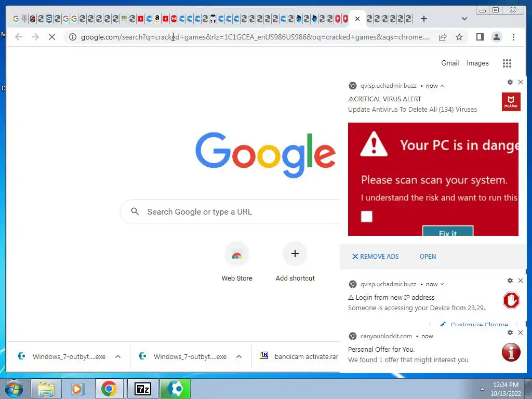The height and width of the screenshot is (399, 532).
Task: Expand the Login from new IP notification chevron
Action: [x=442, y=284]
